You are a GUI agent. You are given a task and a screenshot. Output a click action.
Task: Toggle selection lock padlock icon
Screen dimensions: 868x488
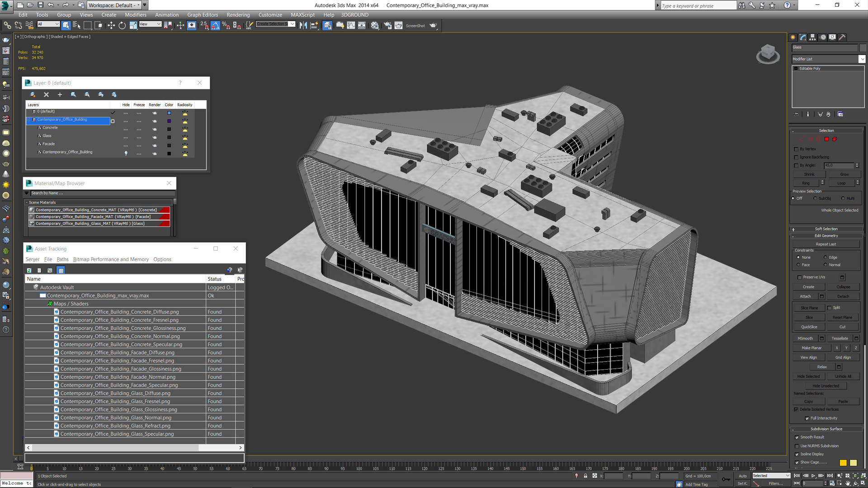click(585, 476)
